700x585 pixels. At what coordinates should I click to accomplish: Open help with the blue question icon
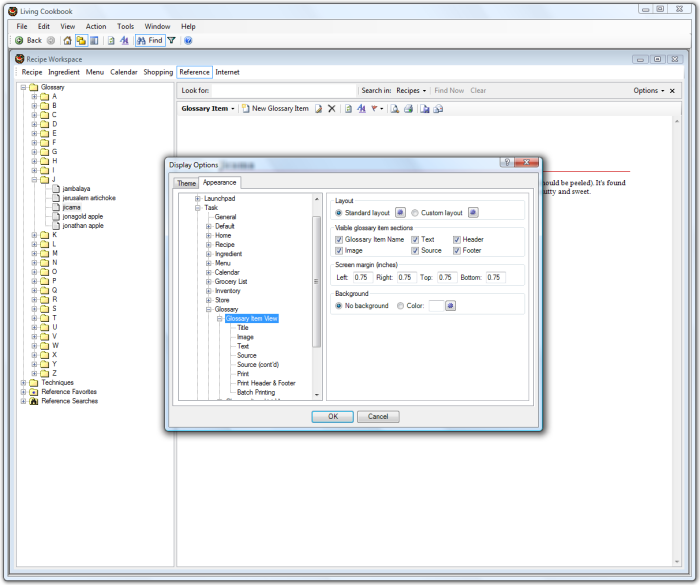[x=188, y=41]
